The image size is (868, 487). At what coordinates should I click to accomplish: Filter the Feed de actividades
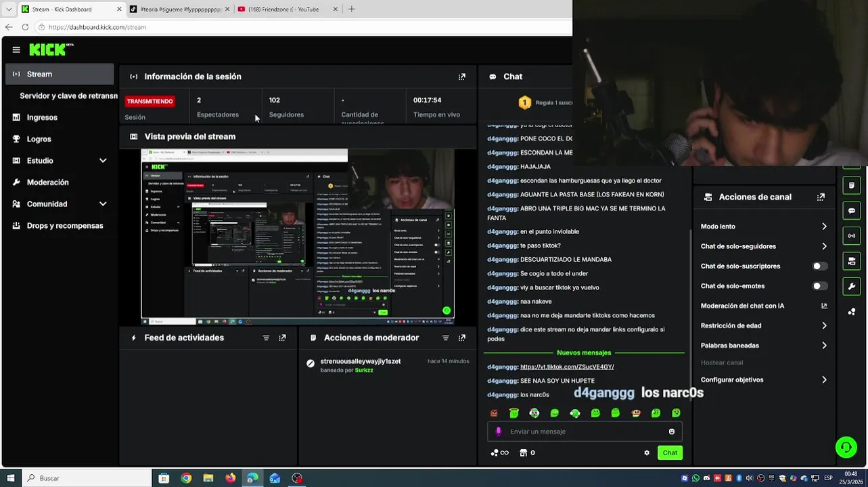click(x=266, y=338)
